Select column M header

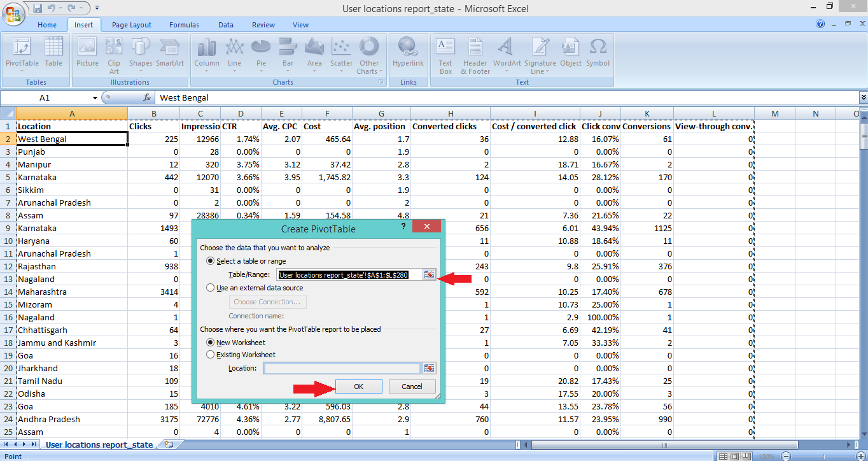[x=774, y=113]
